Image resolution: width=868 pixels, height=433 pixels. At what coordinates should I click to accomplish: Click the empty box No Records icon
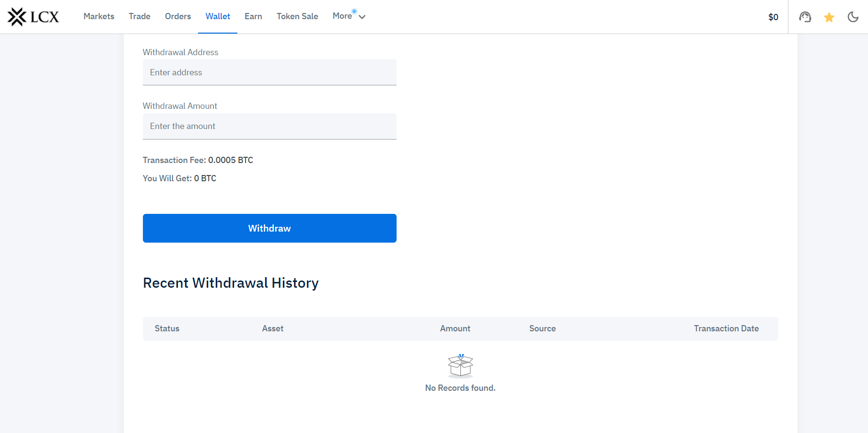(x=460, y=366)
